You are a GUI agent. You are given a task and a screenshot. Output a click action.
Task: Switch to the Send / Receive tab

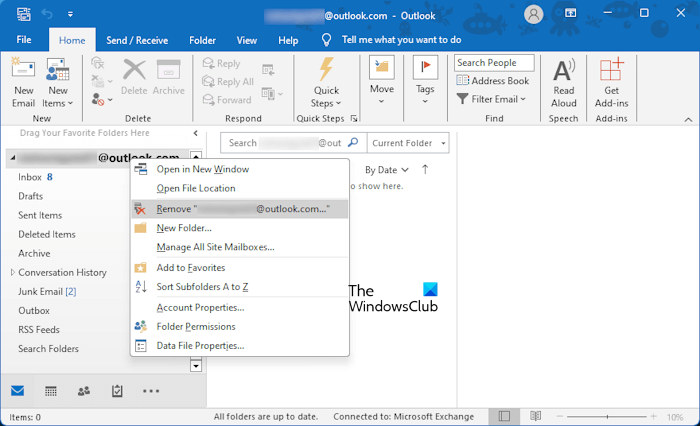(137, 40)
